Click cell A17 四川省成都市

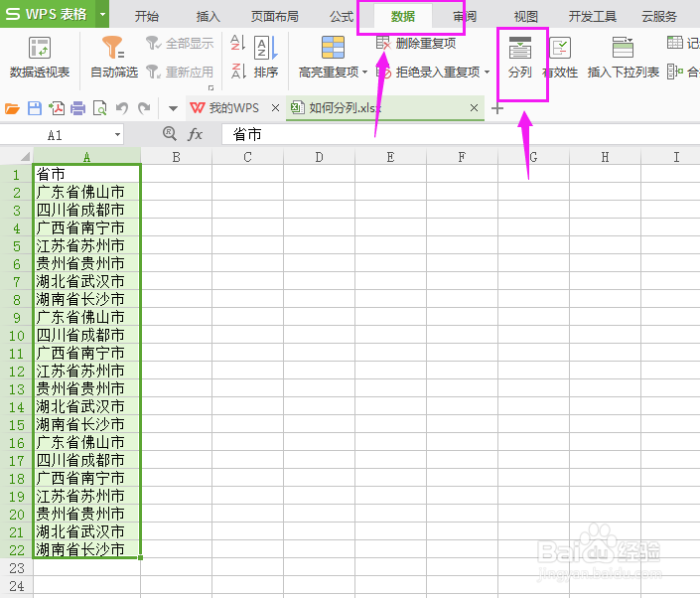[x=87, y=460]
